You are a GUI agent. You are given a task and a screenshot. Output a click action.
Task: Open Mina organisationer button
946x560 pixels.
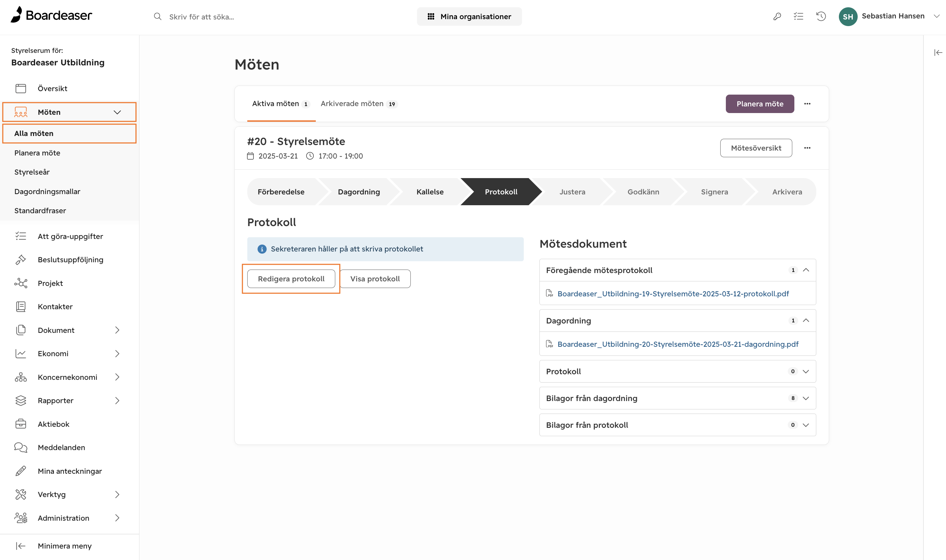(x=469, y=17)
